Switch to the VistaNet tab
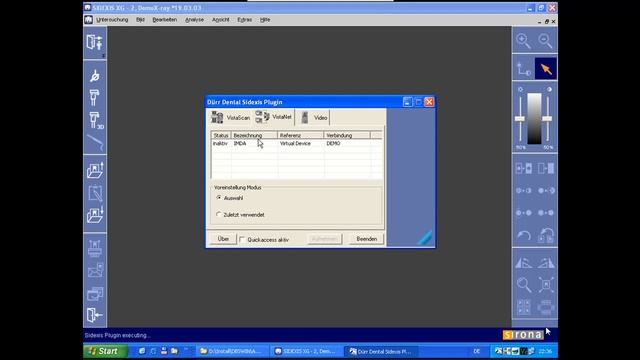The height and width of the screenshot is (360, 640). click(x=273, y=117)
